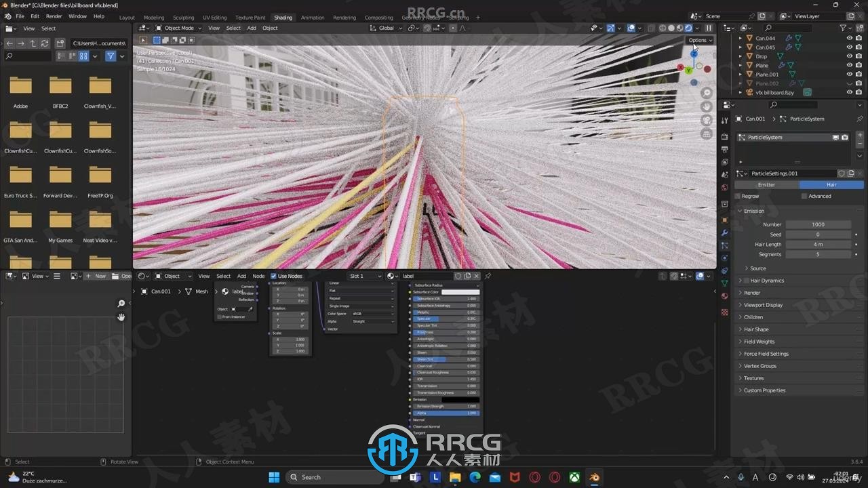
Task: Click the viewport pan hand gizmo
Action: pos(707,106)
